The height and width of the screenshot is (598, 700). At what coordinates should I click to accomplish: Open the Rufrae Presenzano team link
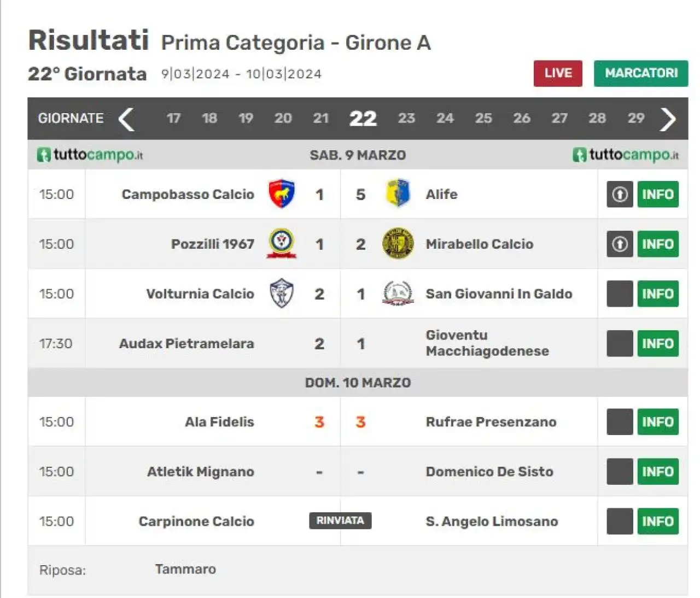pos(491,422)
